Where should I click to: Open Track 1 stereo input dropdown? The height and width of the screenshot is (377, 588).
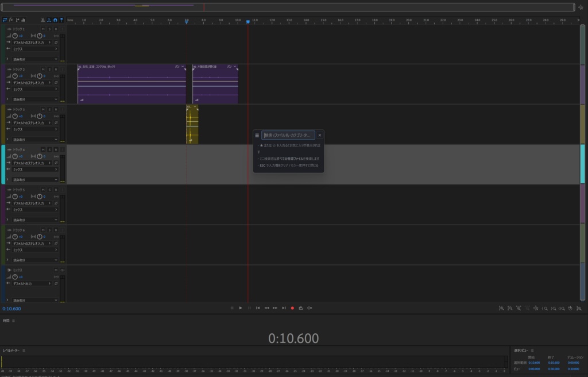point(32,43)
